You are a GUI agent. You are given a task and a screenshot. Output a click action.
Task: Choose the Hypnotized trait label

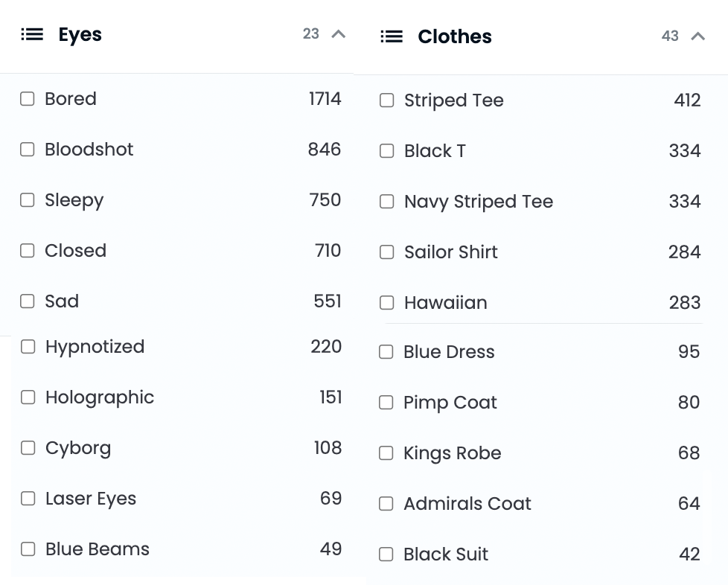coord(95,348)
